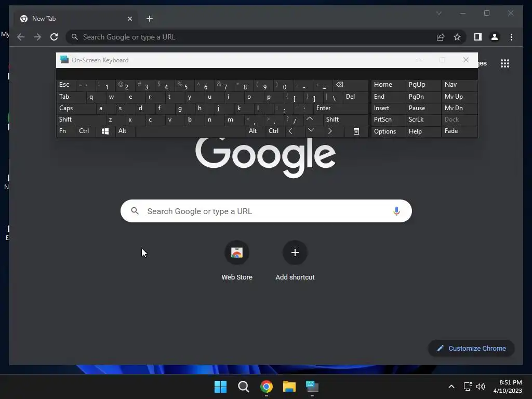Bookmark this tab with the star icon
Screen dimensions: 532x399
click(457, 37)
